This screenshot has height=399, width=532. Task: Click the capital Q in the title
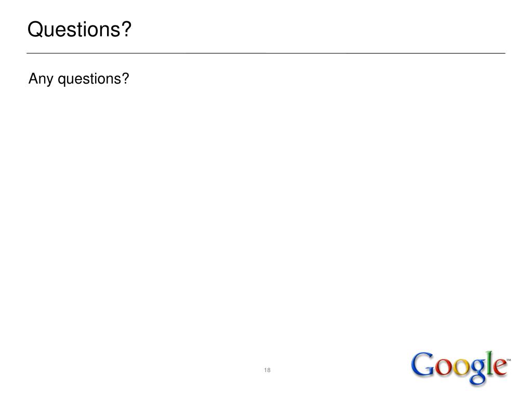point(35,30)
